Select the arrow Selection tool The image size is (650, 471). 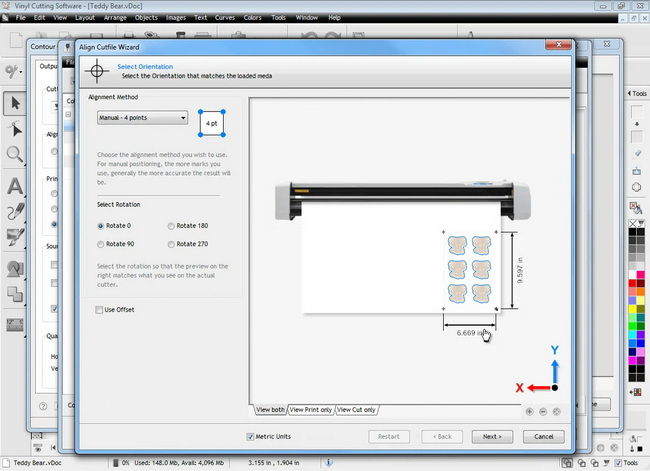coord(15,103)
